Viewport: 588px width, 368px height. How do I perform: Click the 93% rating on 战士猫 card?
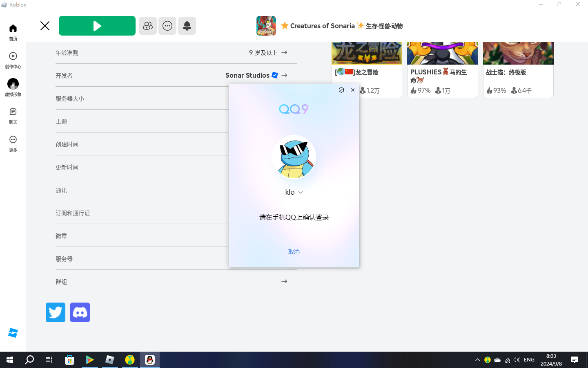[497, 90]
